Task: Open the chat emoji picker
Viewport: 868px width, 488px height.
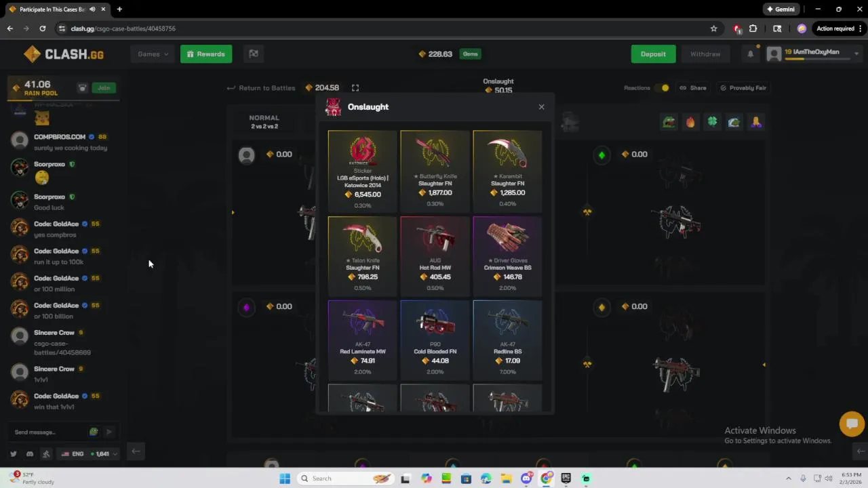Action: coord(94,432)
